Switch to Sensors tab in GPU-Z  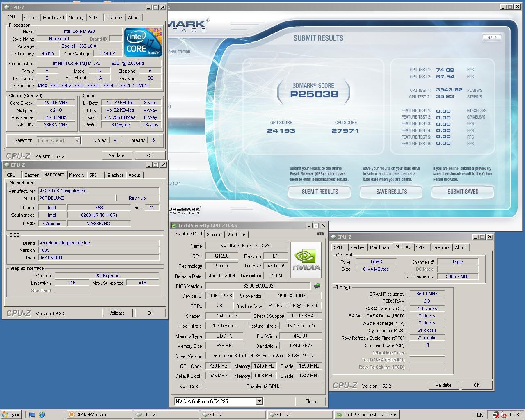click(215, 235)
